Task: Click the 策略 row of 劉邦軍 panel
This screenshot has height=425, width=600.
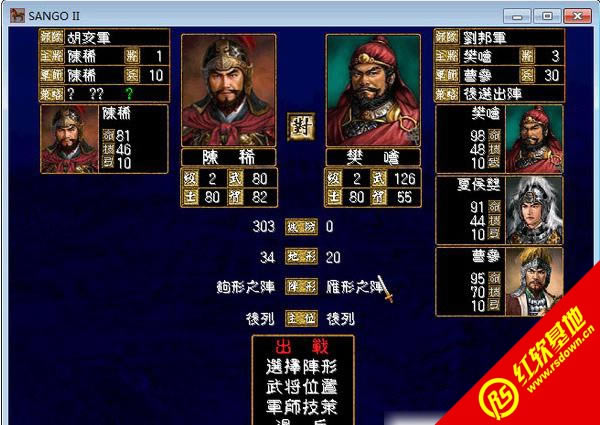Action: [499, 94]
